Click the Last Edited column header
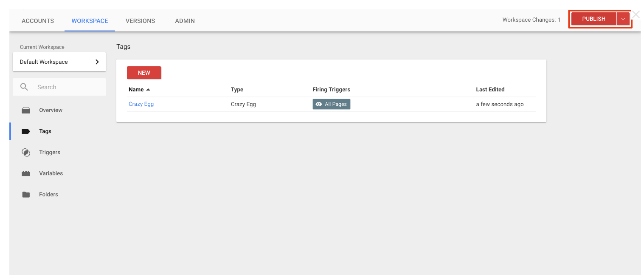The width and height of the screenshot is (644, 275). tap(490, 90)
